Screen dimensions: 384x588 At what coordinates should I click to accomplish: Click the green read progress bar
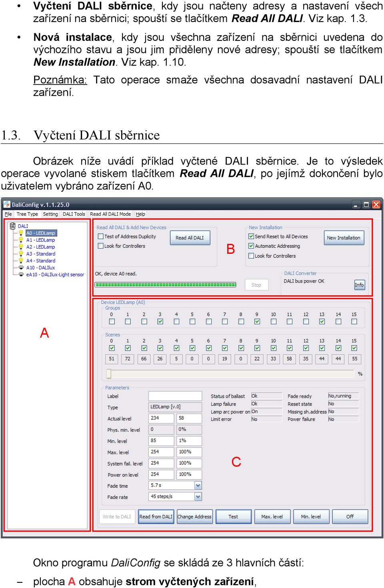[165, 285]
